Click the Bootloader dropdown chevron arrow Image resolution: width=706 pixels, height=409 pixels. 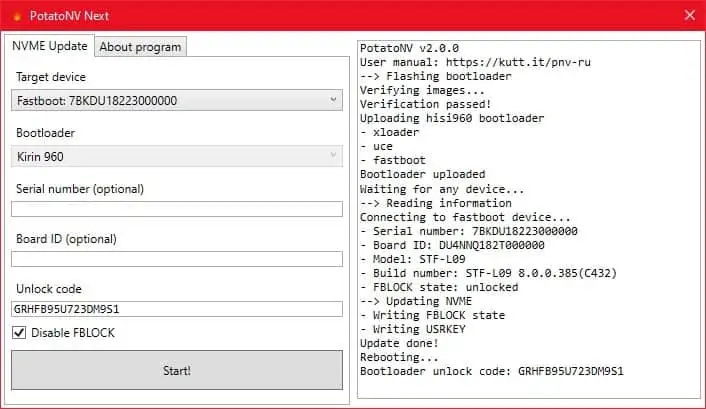click(x=333, y=155)
